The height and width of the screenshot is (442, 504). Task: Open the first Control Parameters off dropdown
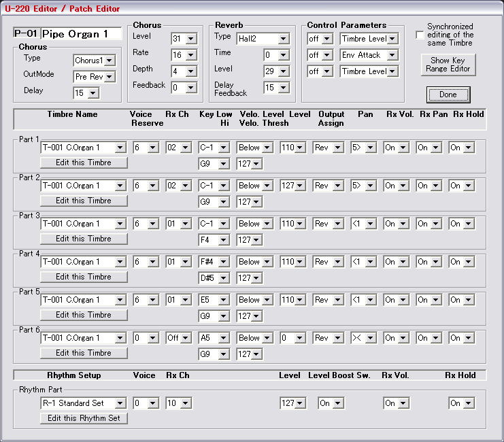(x=320, y=39)
